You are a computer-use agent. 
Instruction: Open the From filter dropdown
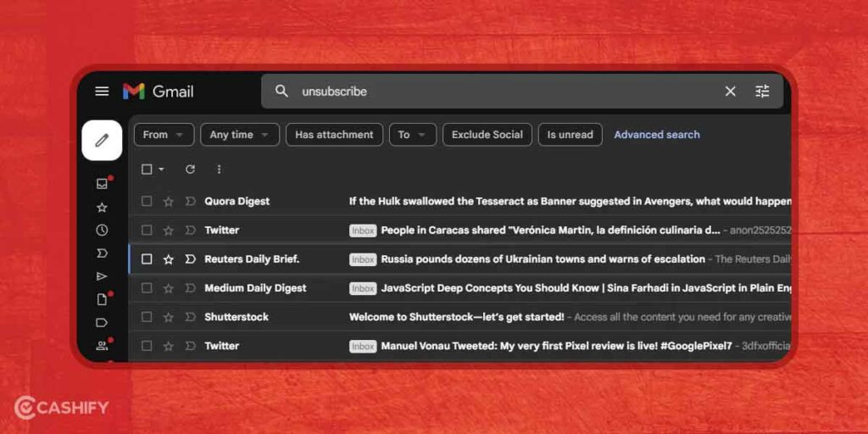point(164,135)
